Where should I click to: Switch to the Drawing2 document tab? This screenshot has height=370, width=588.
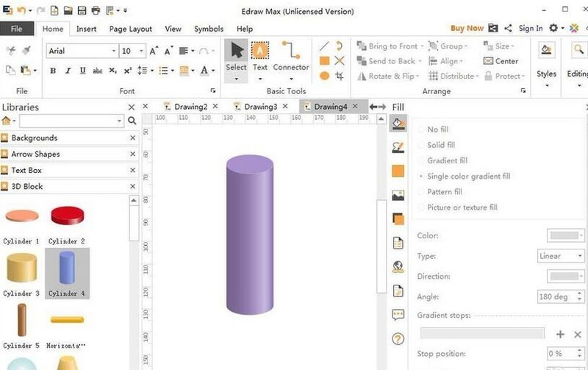click(x=190, y=107)
